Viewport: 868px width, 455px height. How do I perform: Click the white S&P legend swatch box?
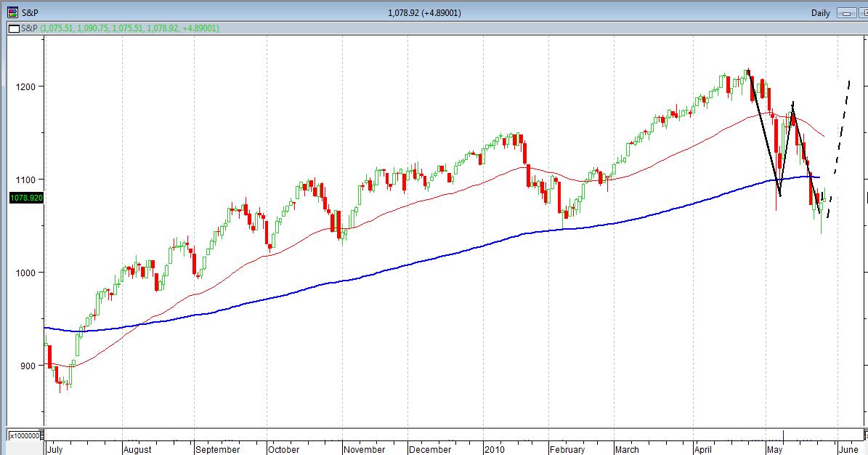(14, 28)
